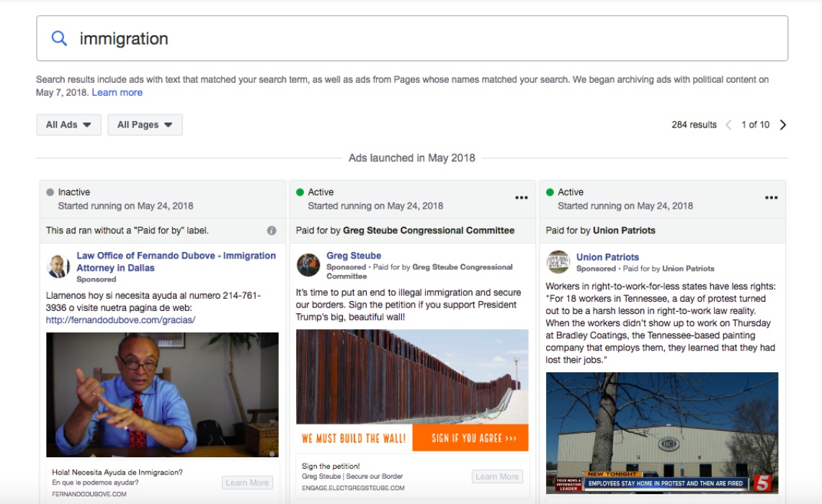822x504 pixels.
Task: Open the Law Office of Fernando Dubove page link
Action: (176, 261)
